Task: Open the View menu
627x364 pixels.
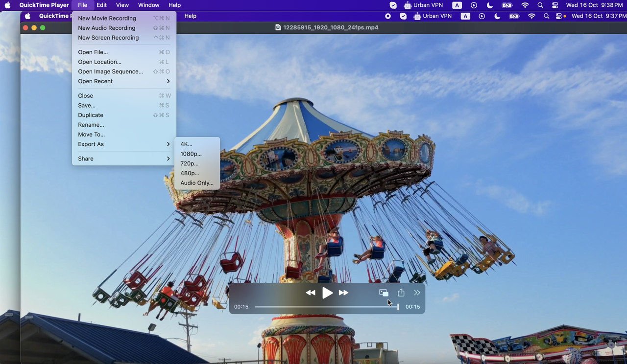Action: pos(122,5)
